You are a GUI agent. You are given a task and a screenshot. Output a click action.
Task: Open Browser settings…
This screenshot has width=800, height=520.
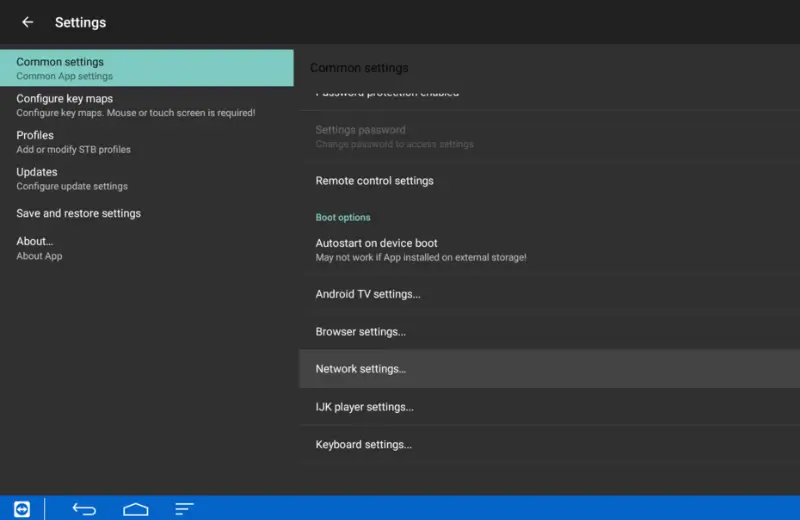[x=548, y=332]
